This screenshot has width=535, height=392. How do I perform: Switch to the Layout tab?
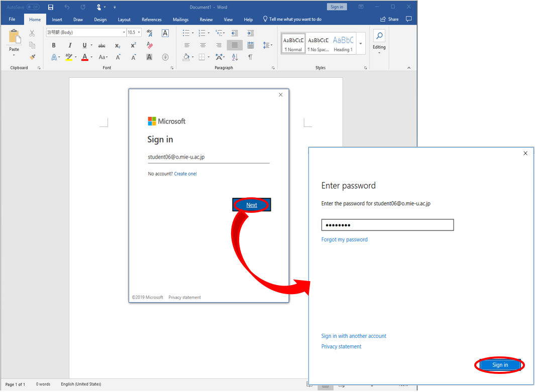pos(124,20)
